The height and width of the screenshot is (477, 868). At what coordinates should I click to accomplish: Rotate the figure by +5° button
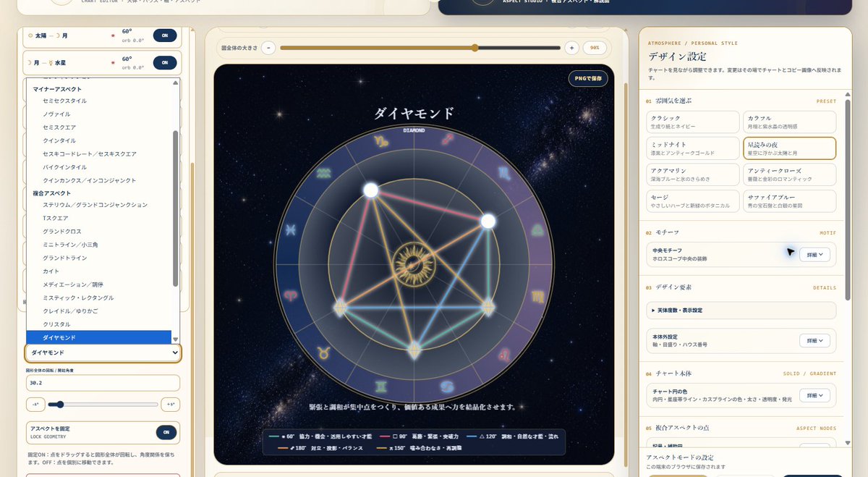170,405
